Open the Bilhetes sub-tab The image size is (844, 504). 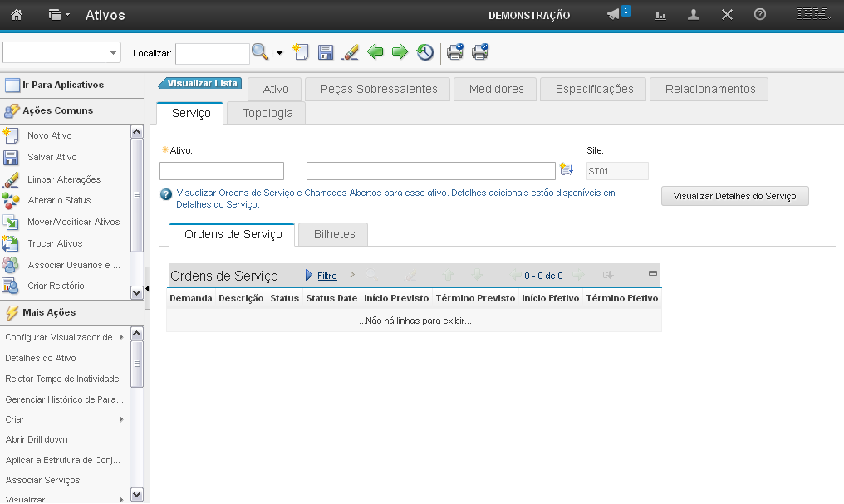coord(334,235)
